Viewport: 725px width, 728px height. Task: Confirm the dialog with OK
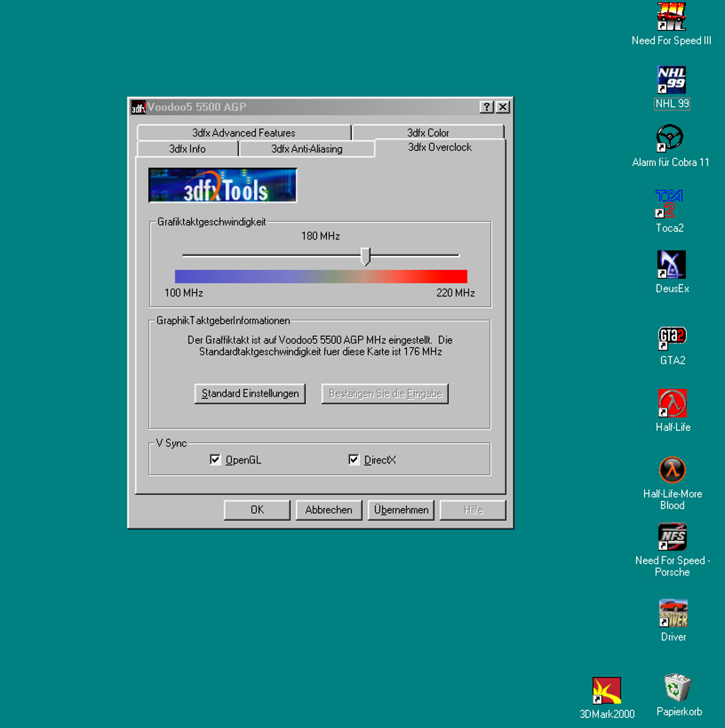coord(257,510)
